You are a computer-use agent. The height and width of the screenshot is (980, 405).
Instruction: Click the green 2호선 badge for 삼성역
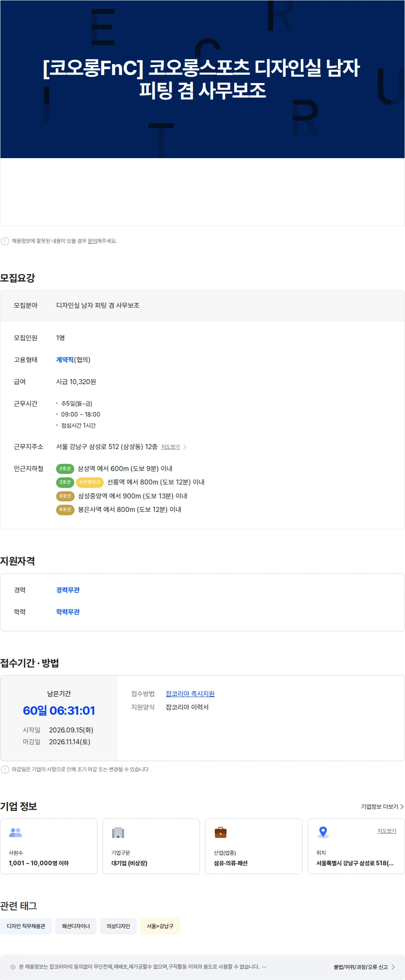pyautogui.click(x=65, y=468)
